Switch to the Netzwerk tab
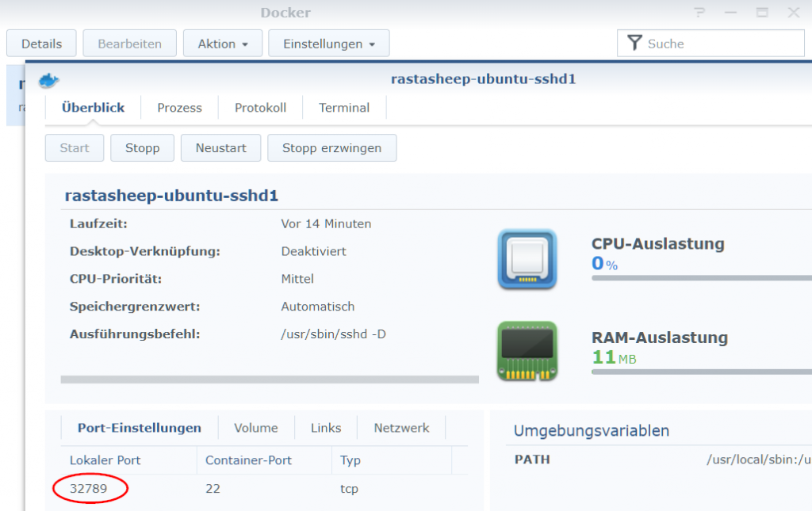The height and width of the screenshot is (511, 812). click(x=401, y=427)
